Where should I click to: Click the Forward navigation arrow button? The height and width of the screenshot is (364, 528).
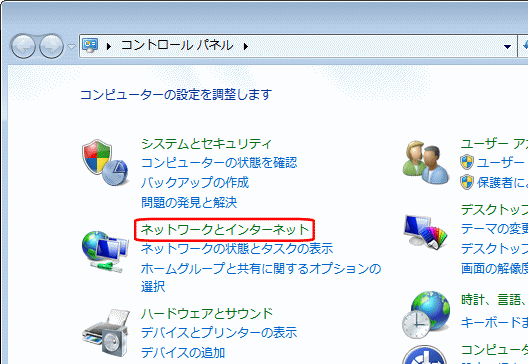tap(51, 46)
